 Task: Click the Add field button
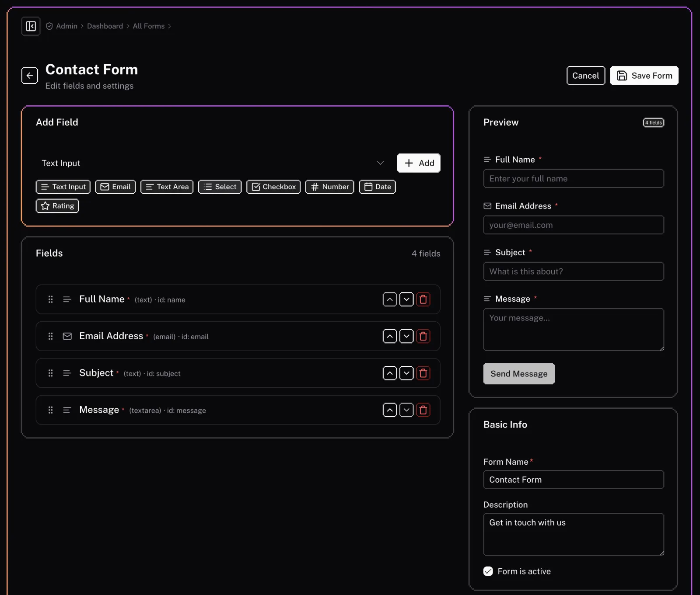[419, 163]
